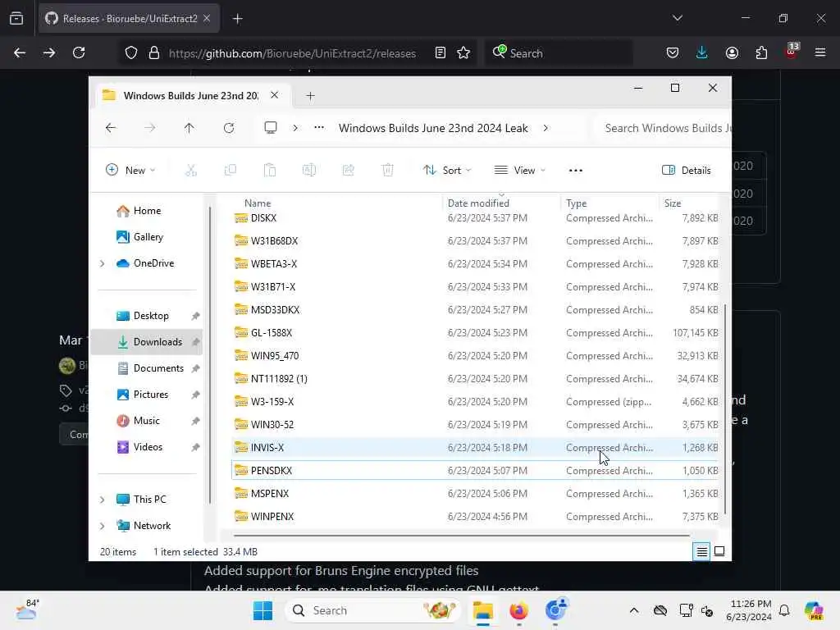Select the W3-159-X zipped file
The width and height of the screenshot is (840, 630).
coord(476,402)
